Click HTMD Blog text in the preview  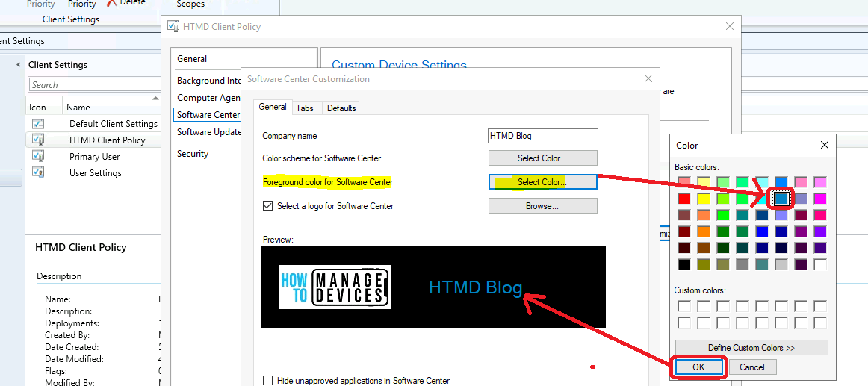click(476, 287)
